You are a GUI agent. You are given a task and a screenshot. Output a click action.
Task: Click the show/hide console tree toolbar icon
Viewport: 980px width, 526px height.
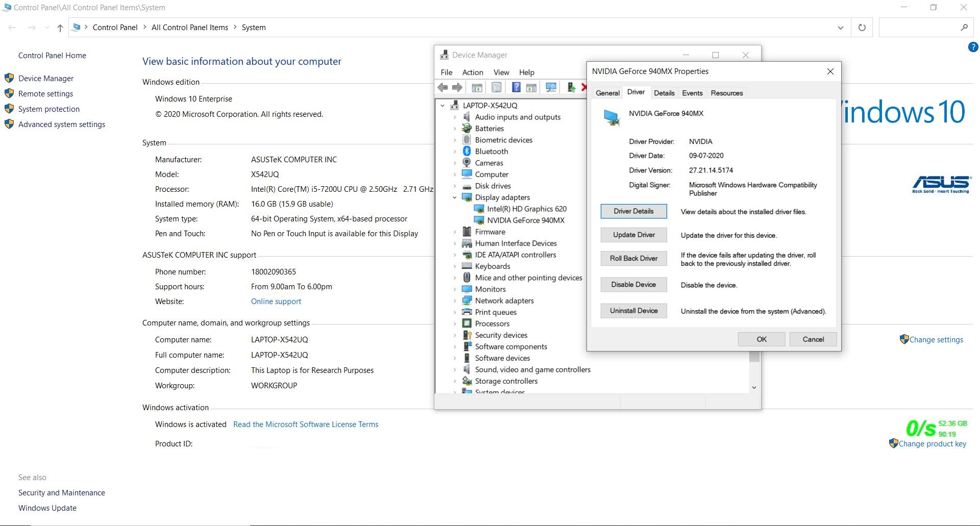[477, 87]
